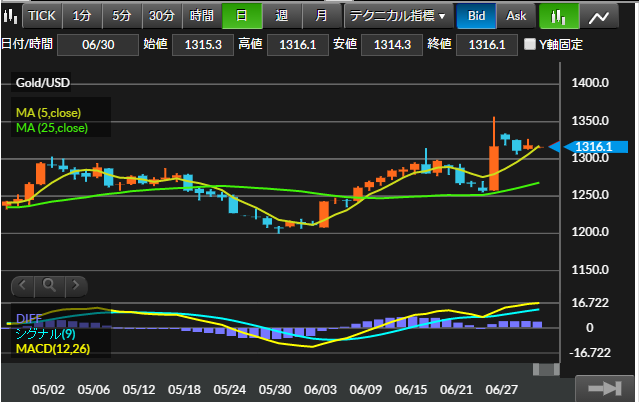Click the MA (25,close) legend label

tap(52, 128)
